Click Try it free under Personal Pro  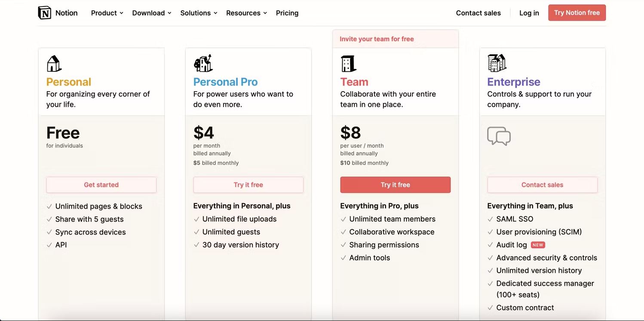pos(248,185)
